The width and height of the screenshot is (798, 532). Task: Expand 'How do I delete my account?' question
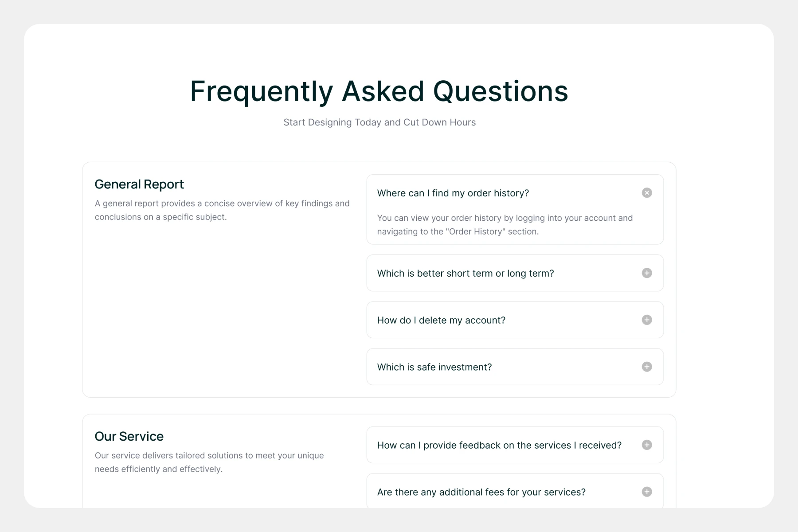point(441,321)
